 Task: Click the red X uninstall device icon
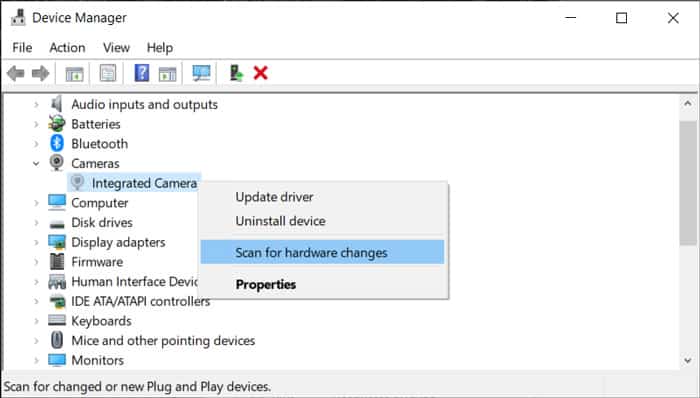[260, 73]
